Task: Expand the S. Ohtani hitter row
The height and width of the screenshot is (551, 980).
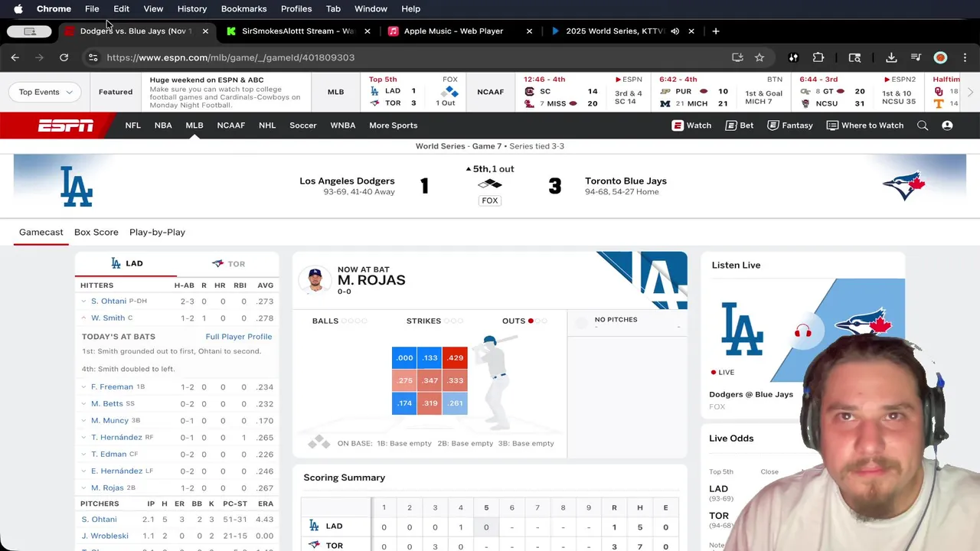Action: pos(83,302)
